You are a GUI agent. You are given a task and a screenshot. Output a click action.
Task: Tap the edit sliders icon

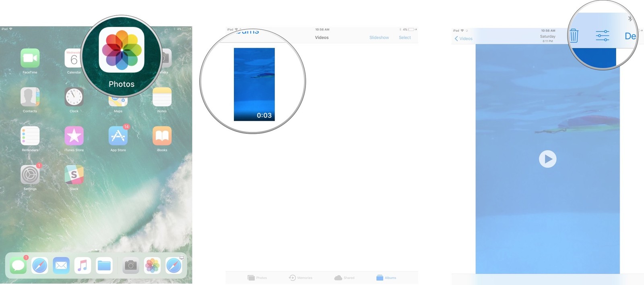click(603, 36)
